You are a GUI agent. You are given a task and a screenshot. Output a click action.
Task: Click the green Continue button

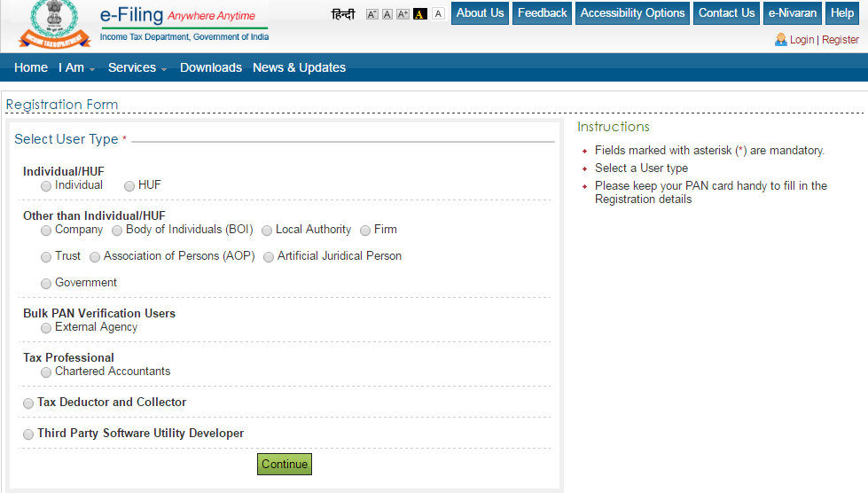pos(285,465)
